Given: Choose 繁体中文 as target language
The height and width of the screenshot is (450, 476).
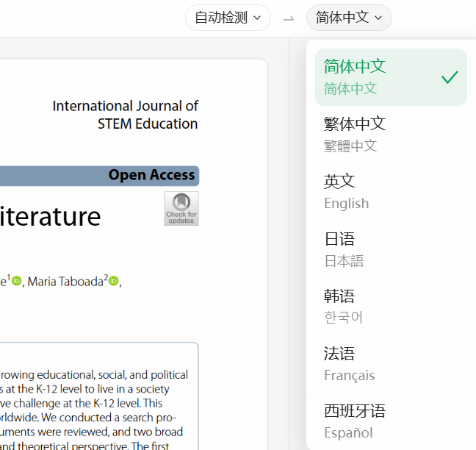Looking at the screenshot, I should pos(391,135).
